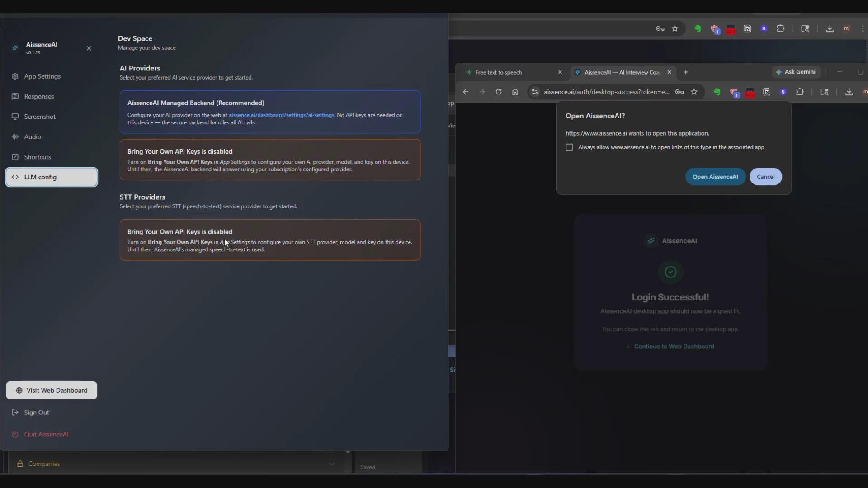The image size is (868, 488).
Task: Click the tab search icon in front browser toolbar
Action: (825, 92)
